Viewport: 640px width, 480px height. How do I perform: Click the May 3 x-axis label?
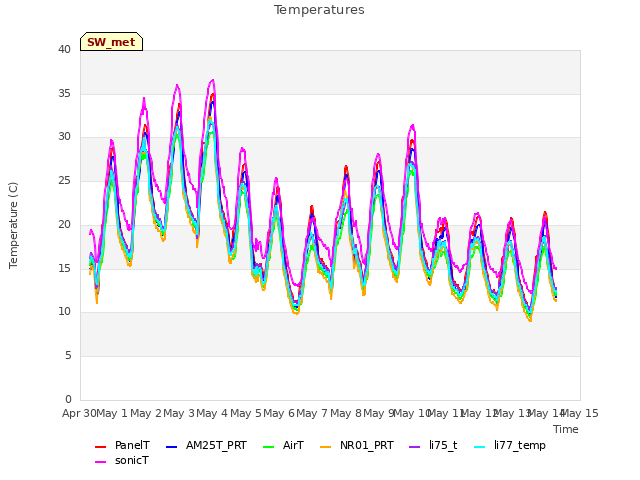click(x=179, y=413)
